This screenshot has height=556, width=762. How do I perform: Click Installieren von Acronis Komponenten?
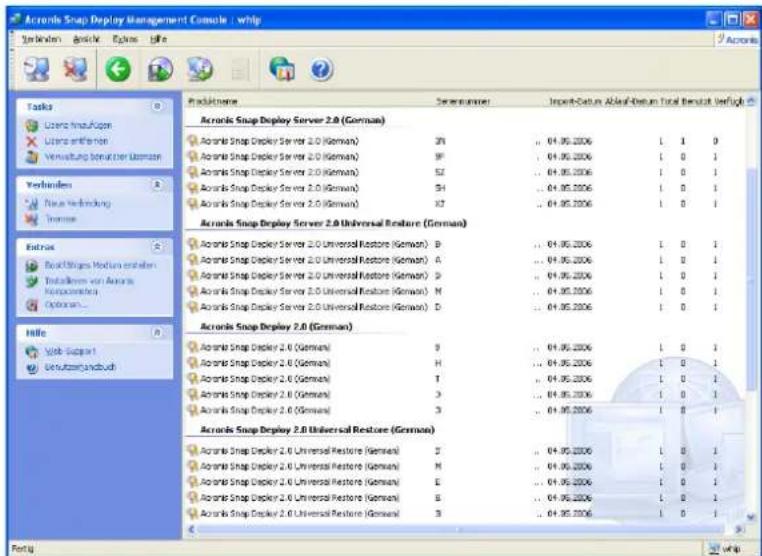[x=89, y=286]
